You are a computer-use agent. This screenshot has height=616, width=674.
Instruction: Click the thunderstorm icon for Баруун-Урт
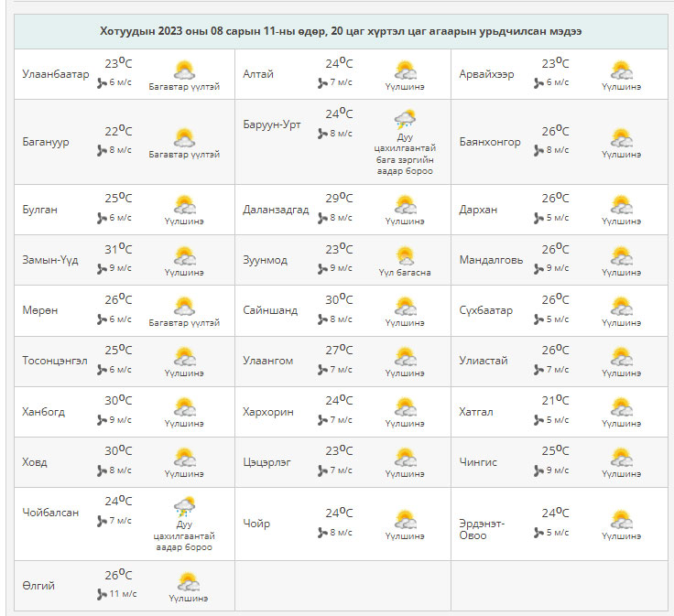(404, 120)
